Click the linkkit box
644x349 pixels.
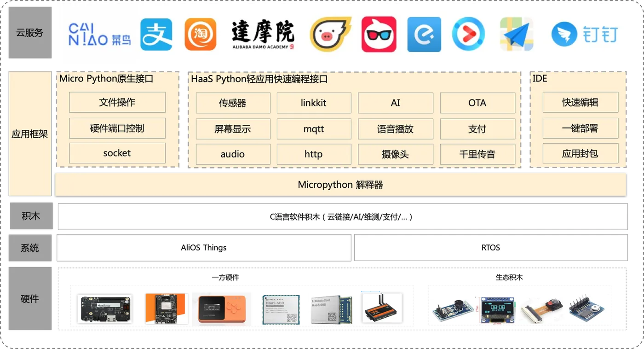coord(314,103)
